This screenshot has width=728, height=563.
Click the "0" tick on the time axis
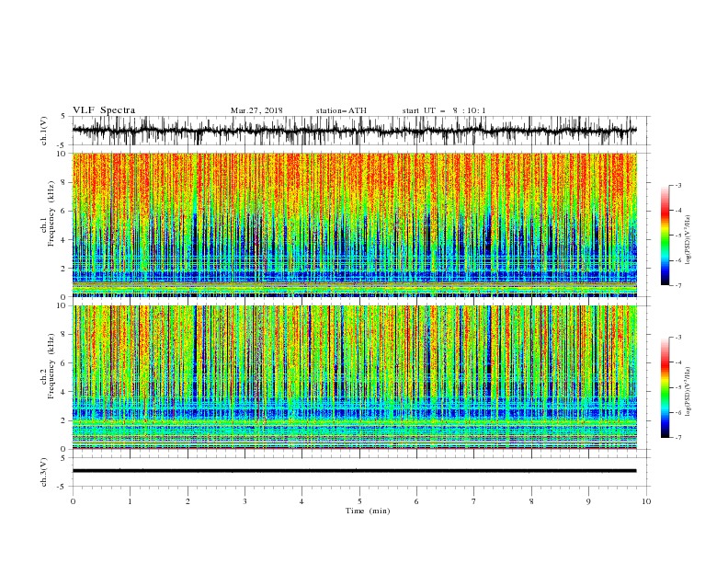(x=73, y=501)
